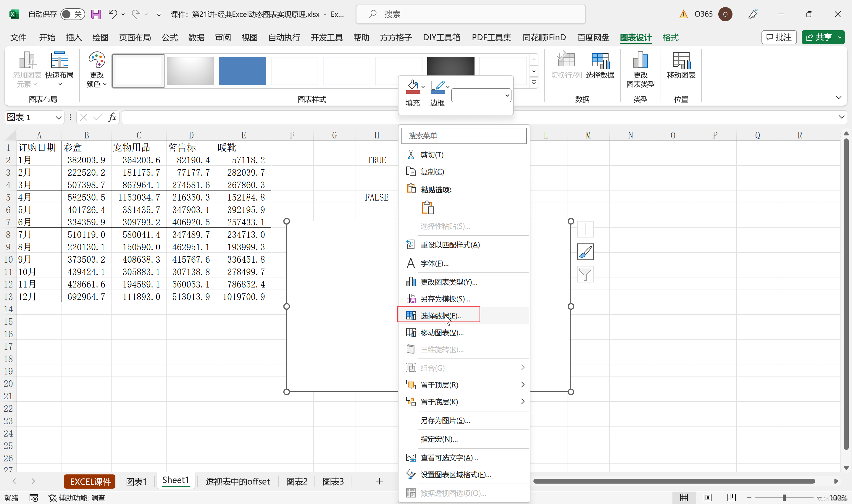Viewport: 852px width, 504px height.
Task: Click the 批注 comments button
Action: click(x=779, y=37)
